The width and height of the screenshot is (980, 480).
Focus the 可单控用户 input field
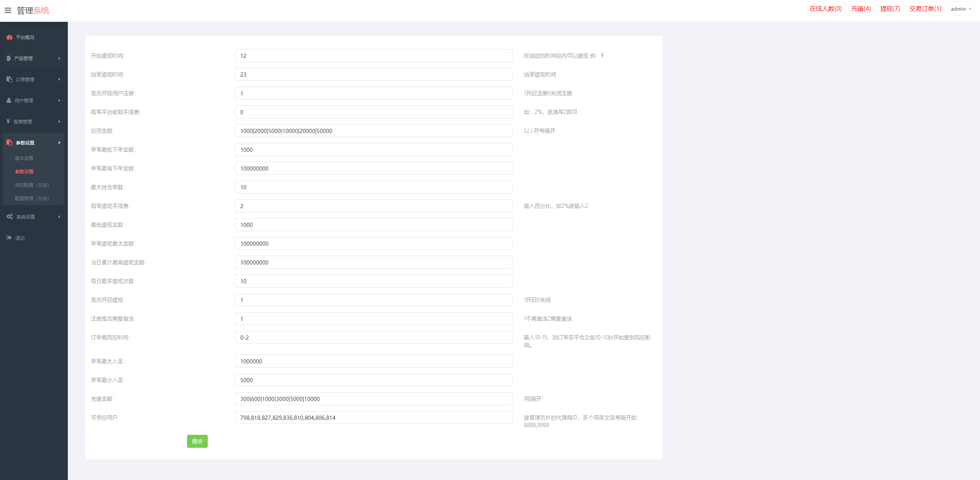374,418
